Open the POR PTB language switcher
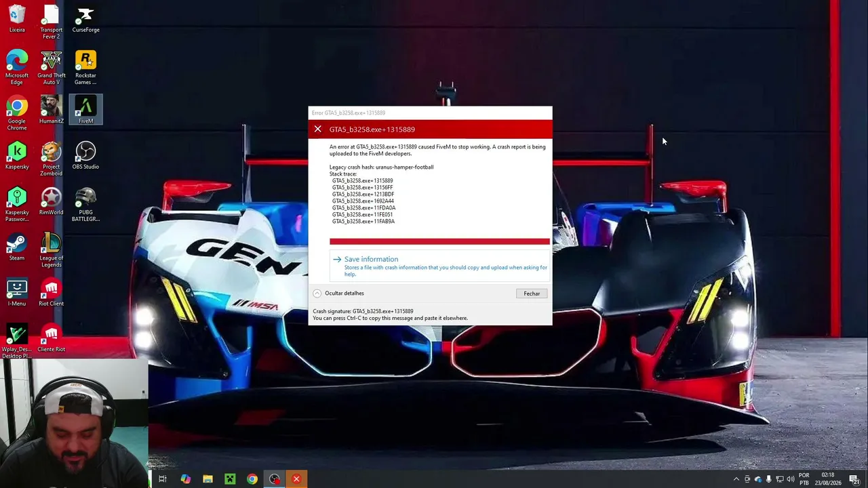 click(804, 479)
